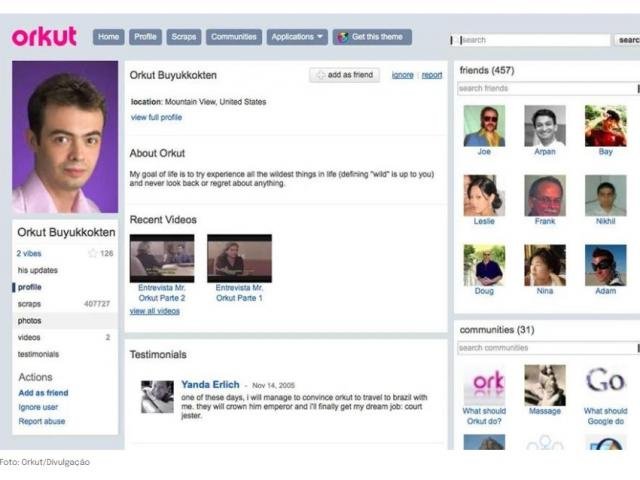The width and height of the screenshot is (640, 480).
Task: Click the Frank name link
Action: [x=545, y=221]
